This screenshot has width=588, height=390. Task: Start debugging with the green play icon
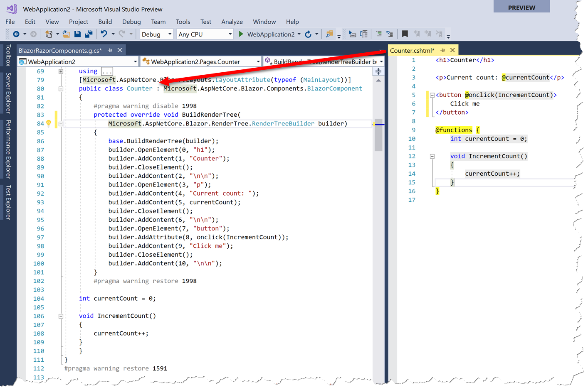(x=241, y=34)
